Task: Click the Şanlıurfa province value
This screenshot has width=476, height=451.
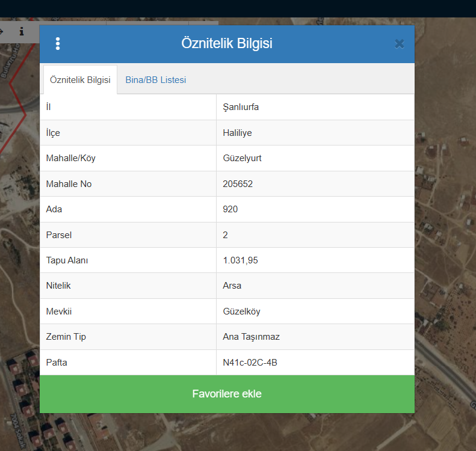Action: [x=241, y=107]
